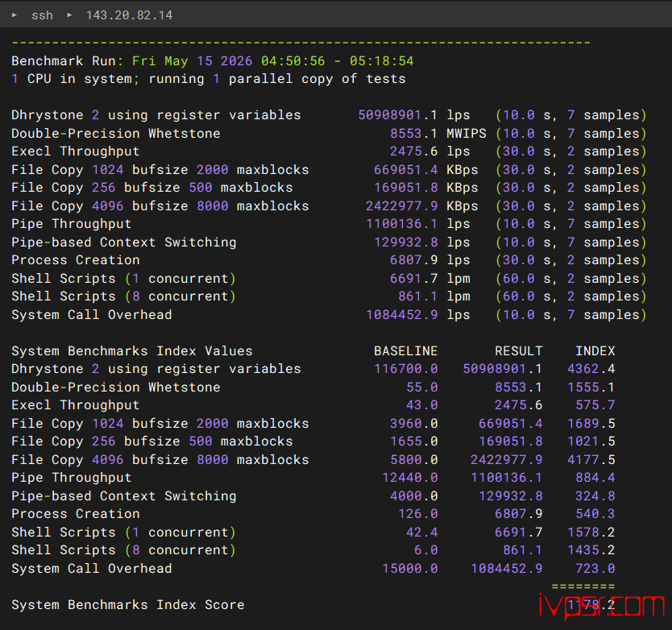Click Shell Scripts 1 concurrent value 6691.7 lpm
The image size is (672, 630).
tap(429, 279)
